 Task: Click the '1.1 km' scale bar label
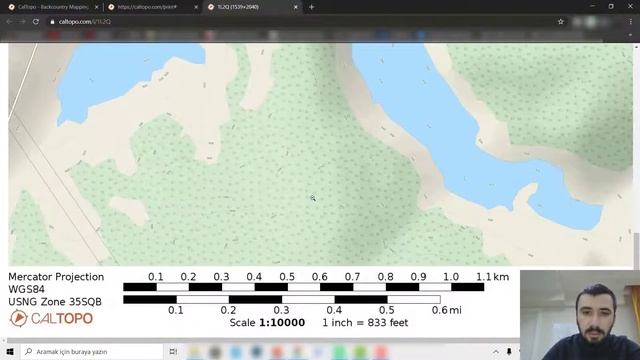(x=493, y=277)
